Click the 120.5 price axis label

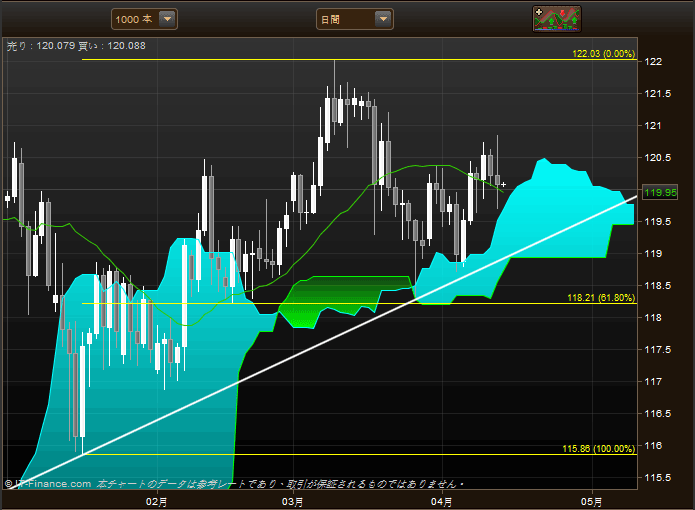[x=657, y=158]
